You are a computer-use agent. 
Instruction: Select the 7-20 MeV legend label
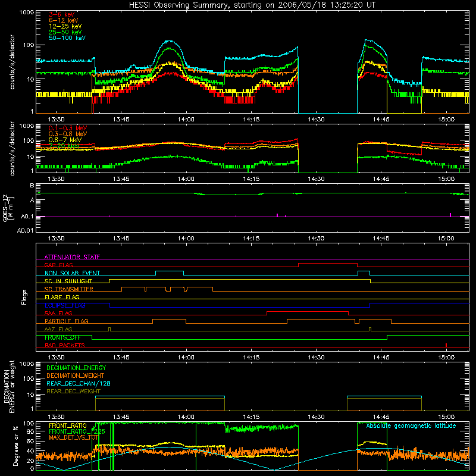click(64, 146)
